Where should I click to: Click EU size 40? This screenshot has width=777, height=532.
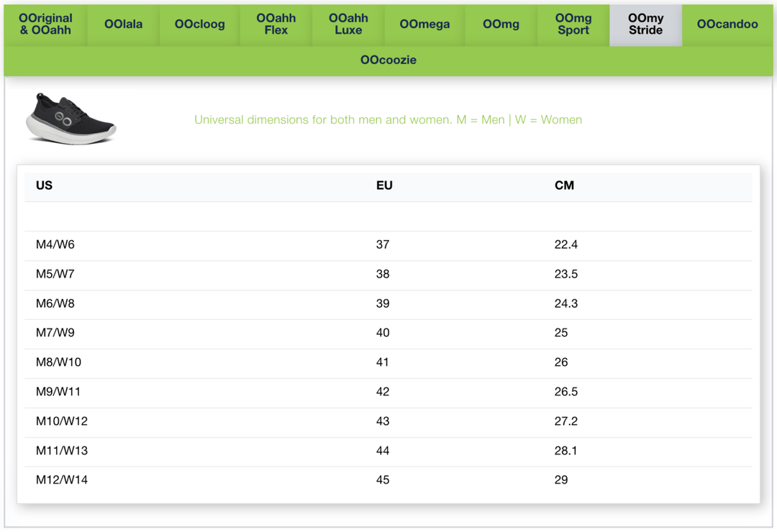coord(383,332)
